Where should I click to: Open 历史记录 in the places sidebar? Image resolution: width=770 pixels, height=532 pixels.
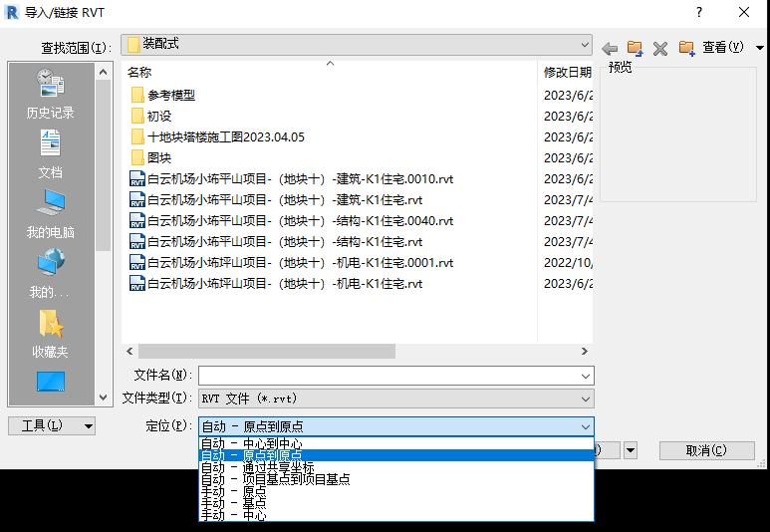click(x=50, y=95)
